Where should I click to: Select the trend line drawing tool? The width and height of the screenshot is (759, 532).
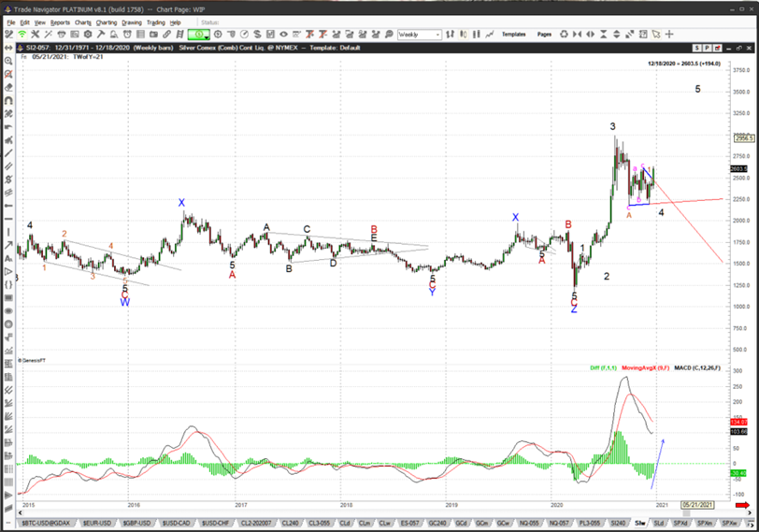coord(8,153)
